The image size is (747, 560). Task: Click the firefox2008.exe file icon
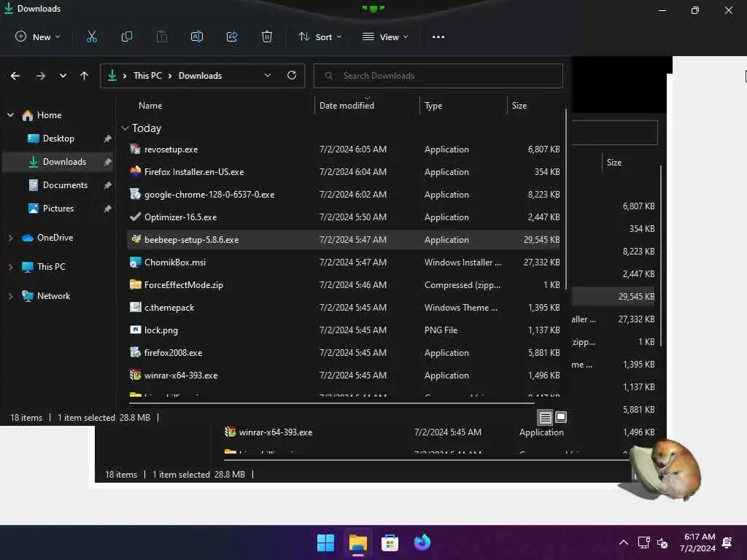pos(135,352)
